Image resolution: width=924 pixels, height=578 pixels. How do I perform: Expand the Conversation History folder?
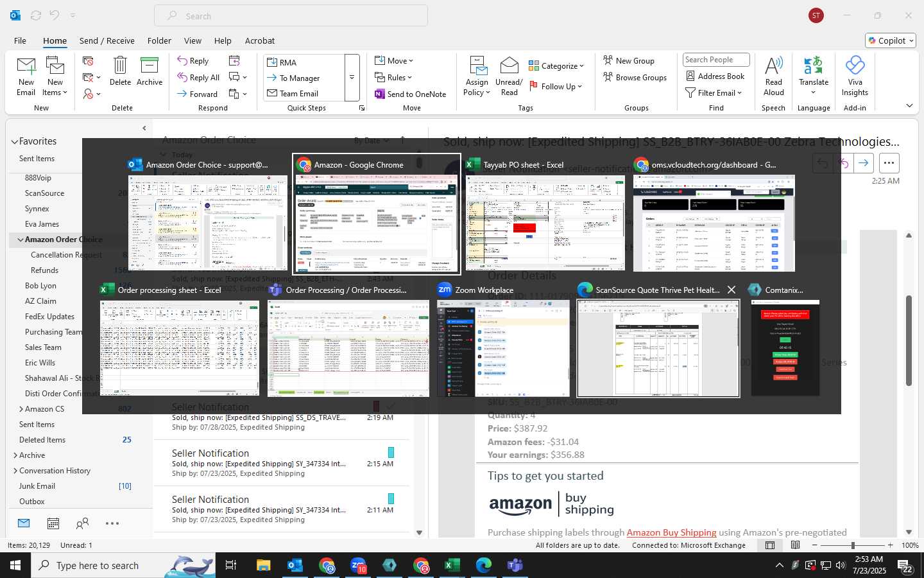point(15,471)
